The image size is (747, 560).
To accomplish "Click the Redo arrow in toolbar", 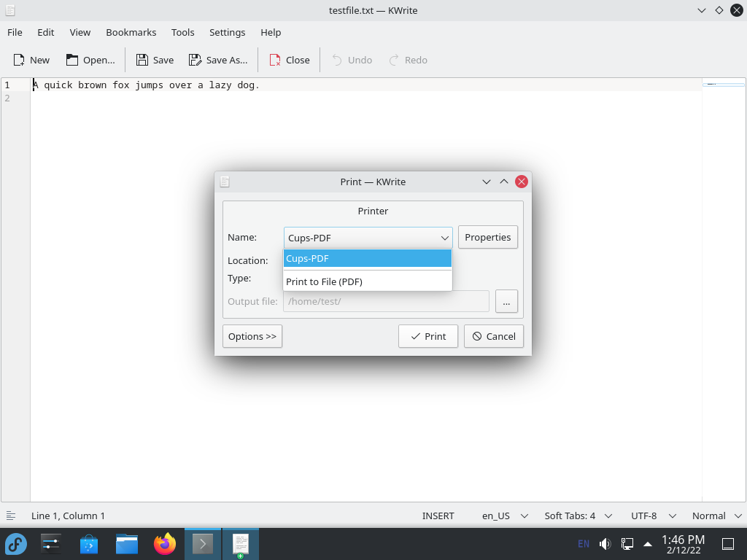I will click(x=393, y=60).
